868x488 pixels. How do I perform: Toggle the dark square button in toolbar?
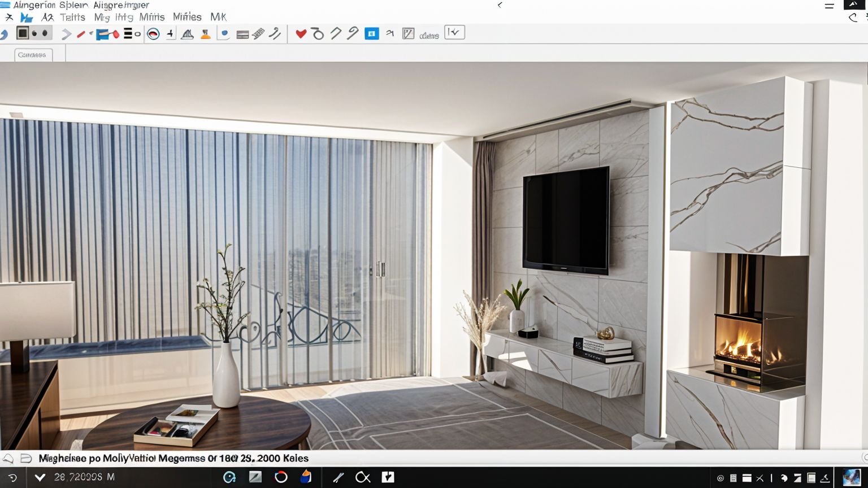pos(23,33)
